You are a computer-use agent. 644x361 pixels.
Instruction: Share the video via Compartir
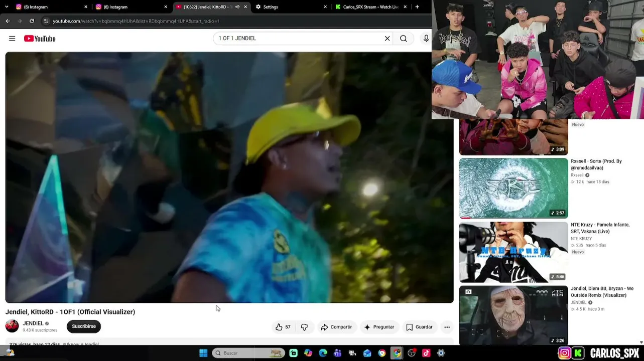[x=336, y=327]
